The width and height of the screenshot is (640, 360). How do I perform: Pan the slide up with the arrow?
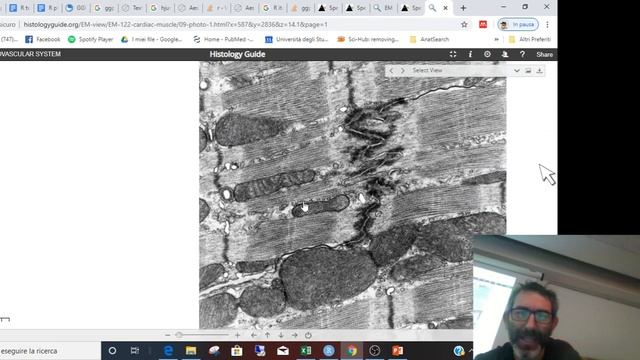point(267,335)
